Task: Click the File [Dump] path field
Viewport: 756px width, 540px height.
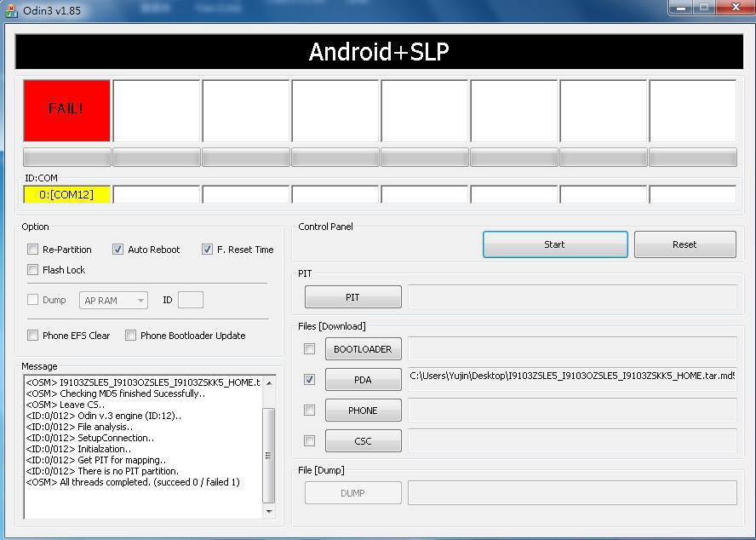Action: tap(572, 492)
